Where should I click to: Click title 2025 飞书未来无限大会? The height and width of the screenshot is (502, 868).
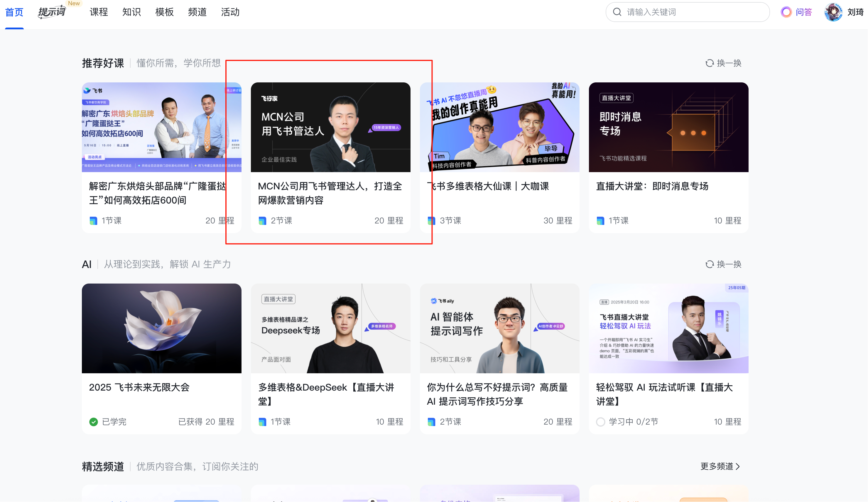[139, 387]
